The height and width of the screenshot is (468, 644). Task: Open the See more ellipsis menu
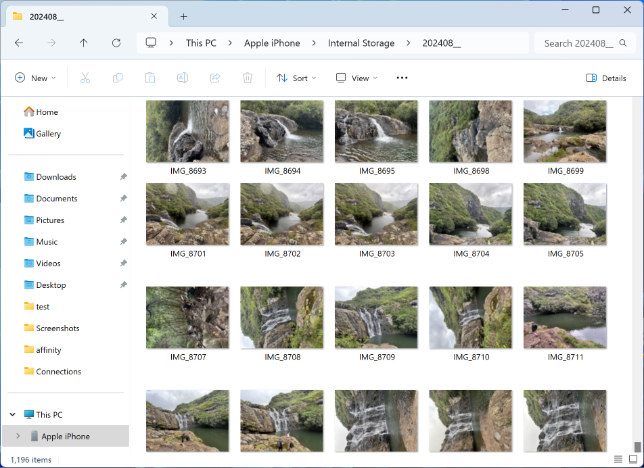point(402,78)
